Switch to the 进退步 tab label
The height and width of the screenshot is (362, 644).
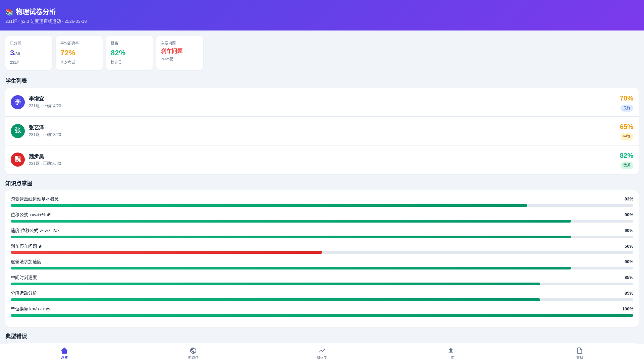click(x=322, y=358)
